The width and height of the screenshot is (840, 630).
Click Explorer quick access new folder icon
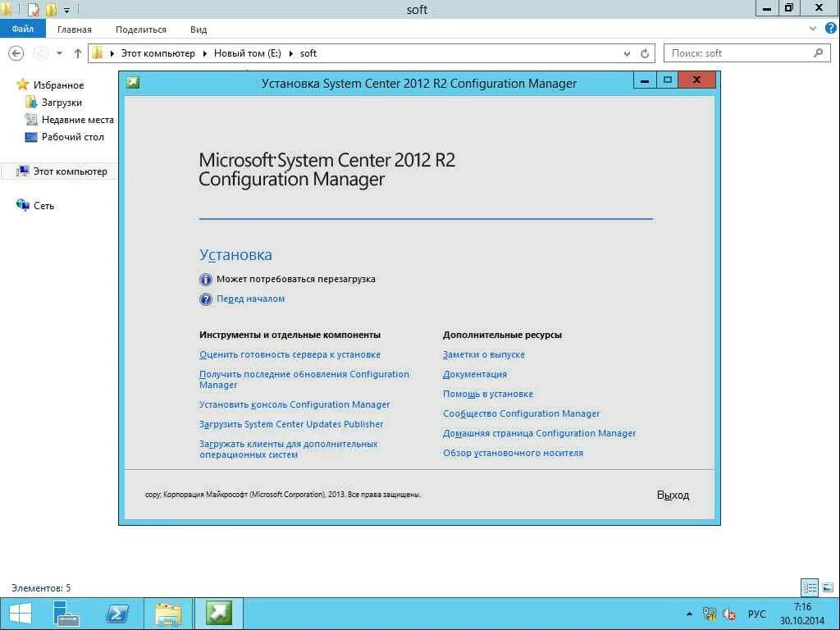click(x=52, y=9)
